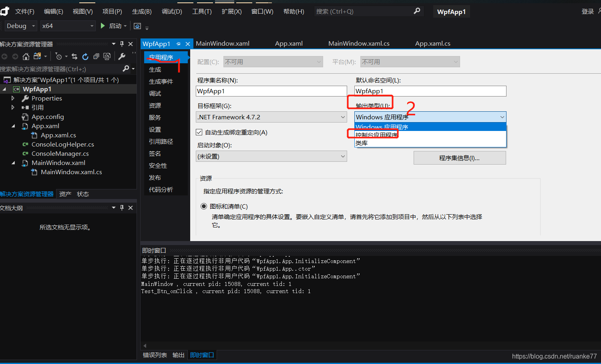Open the 调试 menu in the menu bar
601x364 pixels.
[172, 11]
